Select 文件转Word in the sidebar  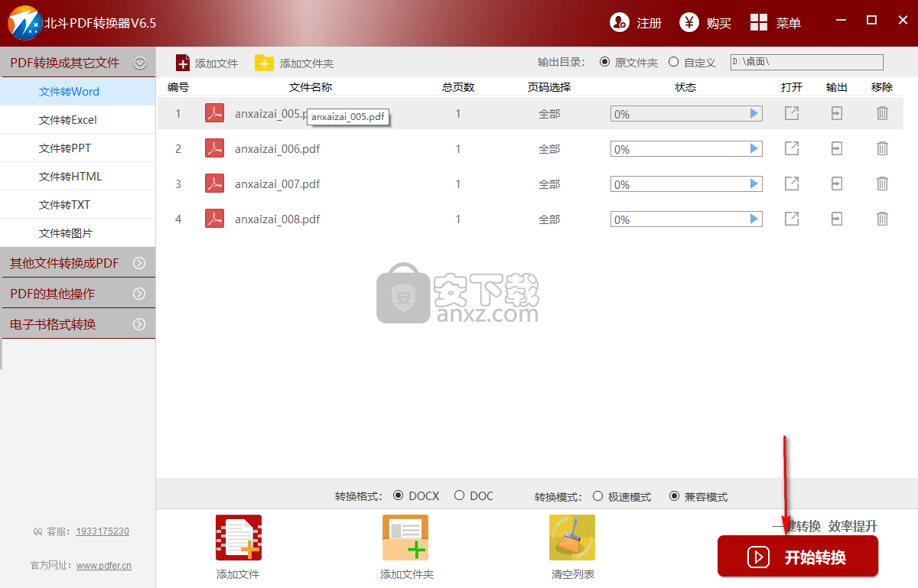(77, 92)
